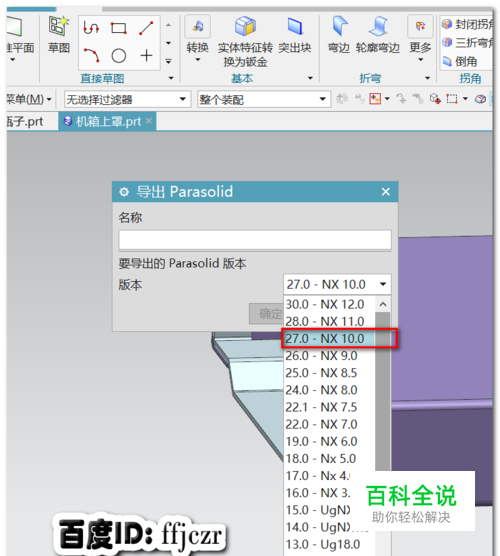Click the greyed assembly icon after 整个装配 dropdown
The height and width of the screenshot is (556, 500).
click(342, 99)
